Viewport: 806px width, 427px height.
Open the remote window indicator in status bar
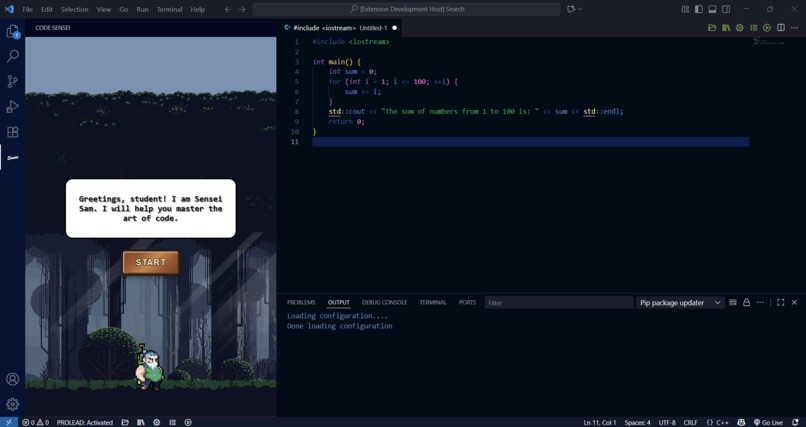pyautogui.click(x=9, y=422)
